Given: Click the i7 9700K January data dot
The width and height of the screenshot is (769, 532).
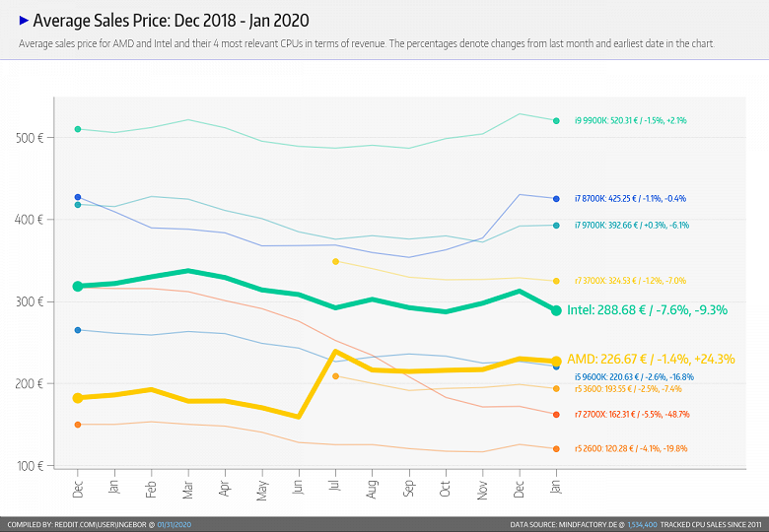Looking at the screenshot, I should [556, 226].
